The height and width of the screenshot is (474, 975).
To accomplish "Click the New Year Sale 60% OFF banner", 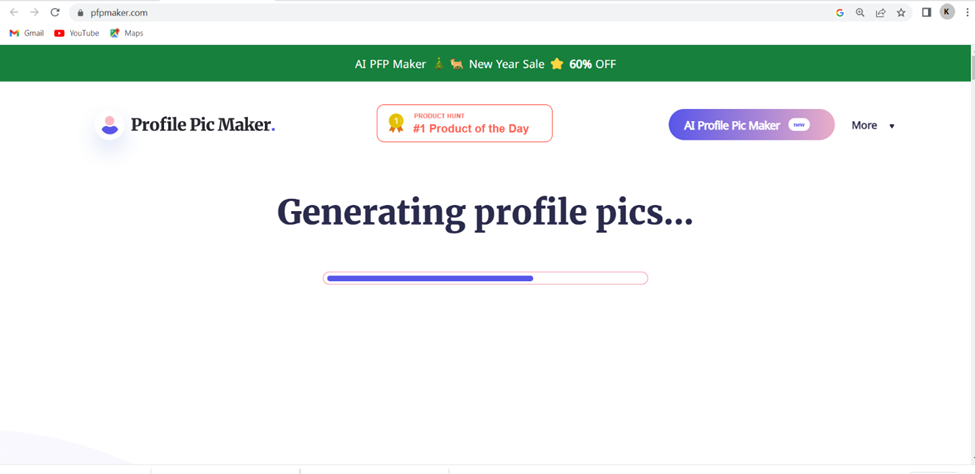I will click(485, 63).
